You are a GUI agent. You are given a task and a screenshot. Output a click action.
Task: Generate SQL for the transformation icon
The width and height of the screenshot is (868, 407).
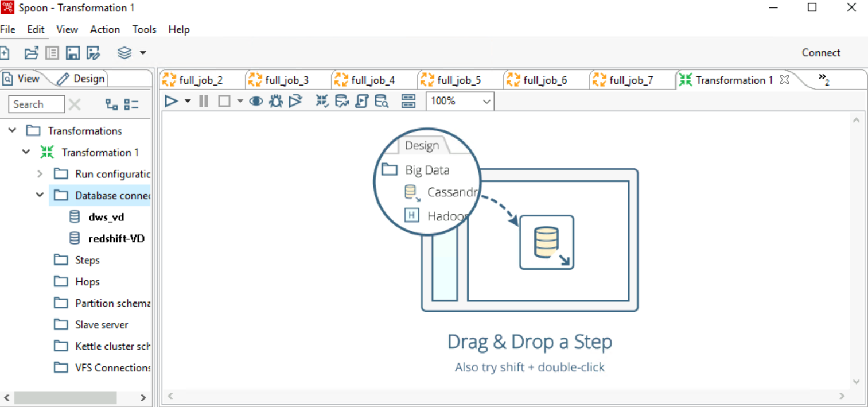pyautogui.click(x=361, y=102)
